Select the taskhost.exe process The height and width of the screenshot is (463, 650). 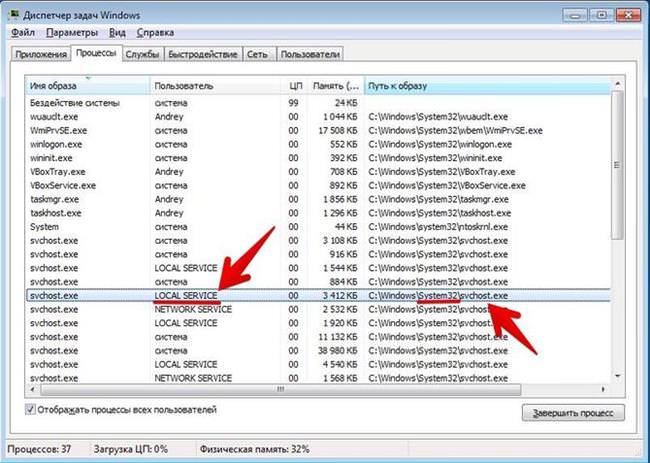click(x=318, y=213)
